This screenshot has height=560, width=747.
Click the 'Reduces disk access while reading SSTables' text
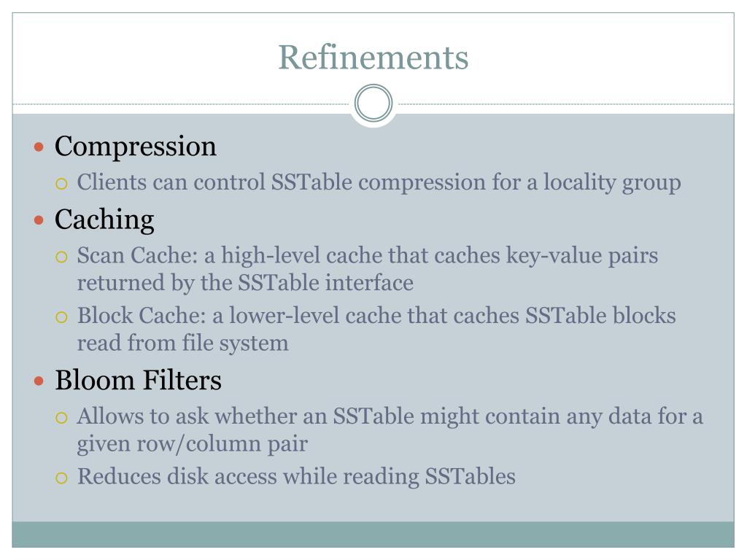tap(296, 477)
